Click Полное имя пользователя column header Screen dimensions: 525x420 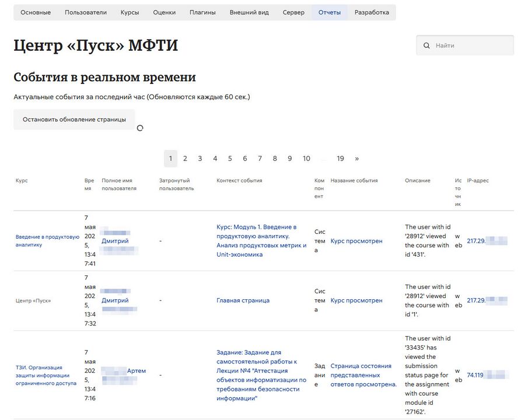coord(119,184)
